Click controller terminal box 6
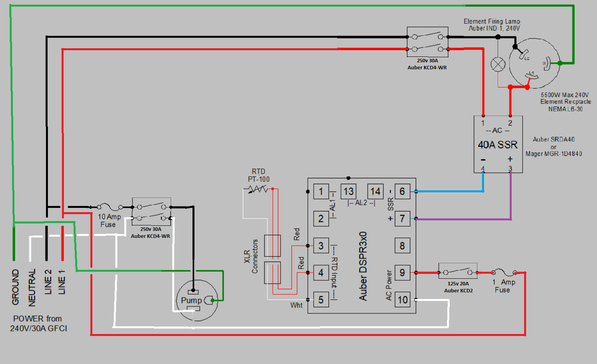The image size is (597, 364). point(403,192)
